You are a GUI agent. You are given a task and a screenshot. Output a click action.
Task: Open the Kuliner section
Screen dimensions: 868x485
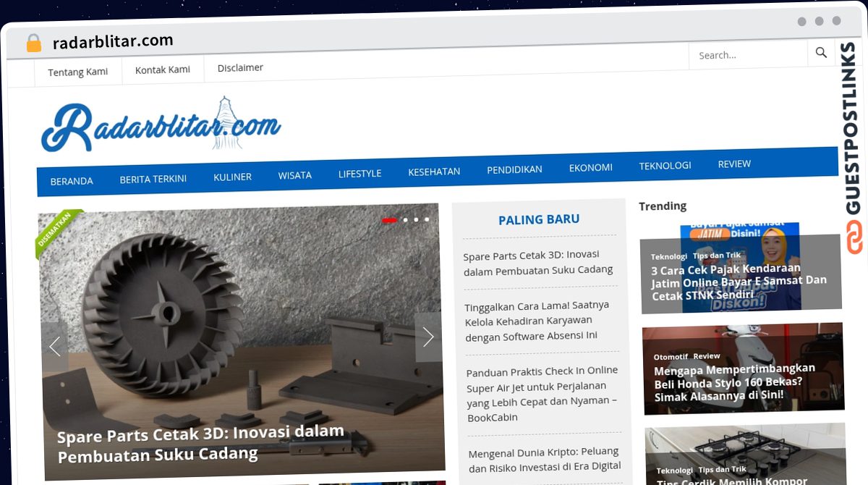(232, 177)
